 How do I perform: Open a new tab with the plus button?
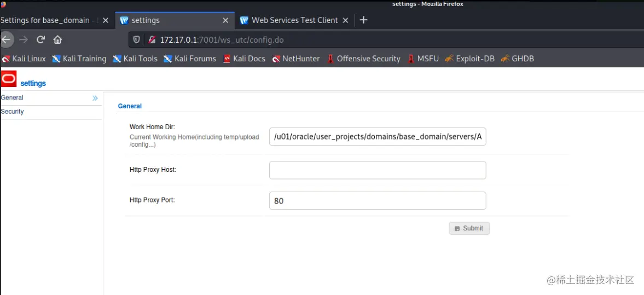363,20
